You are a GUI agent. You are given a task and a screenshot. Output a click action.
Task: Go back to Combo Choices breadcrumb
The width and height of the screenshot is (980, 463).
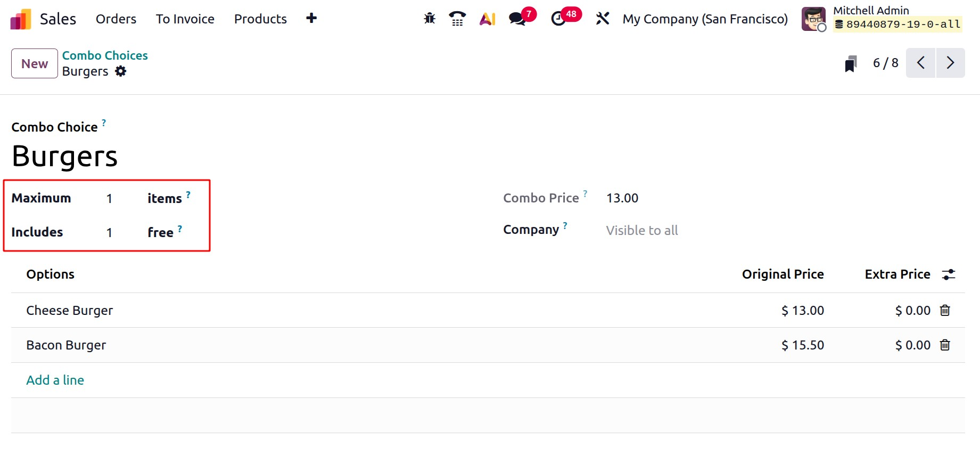tap(105, 55)
